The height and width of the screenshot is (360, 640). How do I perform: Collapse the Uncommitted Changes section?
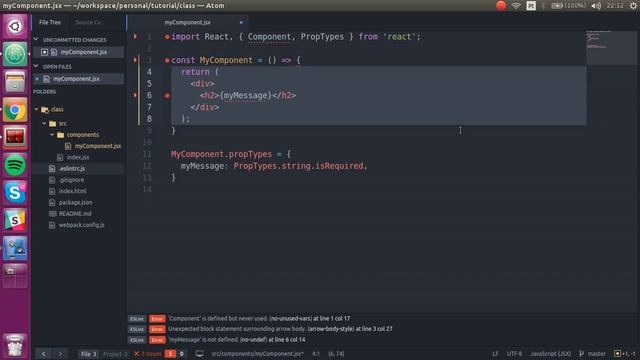(x=36, y=40)
